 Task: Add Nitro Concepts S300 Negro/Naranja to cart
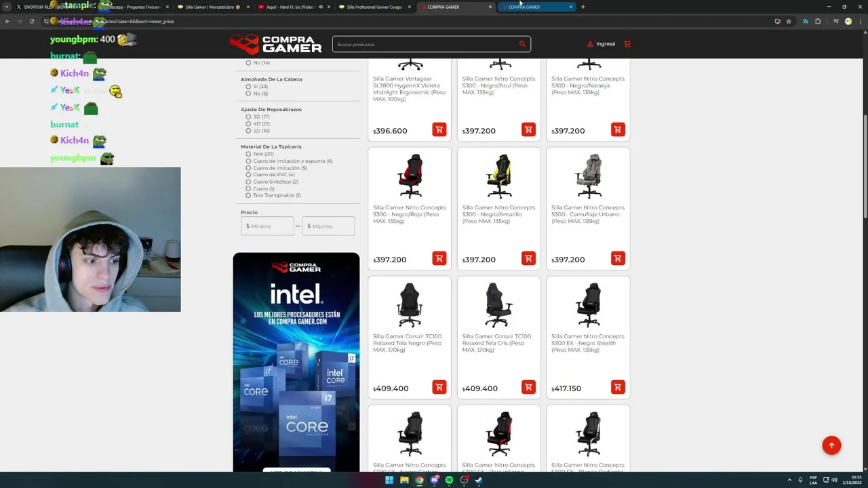click(x=618, y=129)
